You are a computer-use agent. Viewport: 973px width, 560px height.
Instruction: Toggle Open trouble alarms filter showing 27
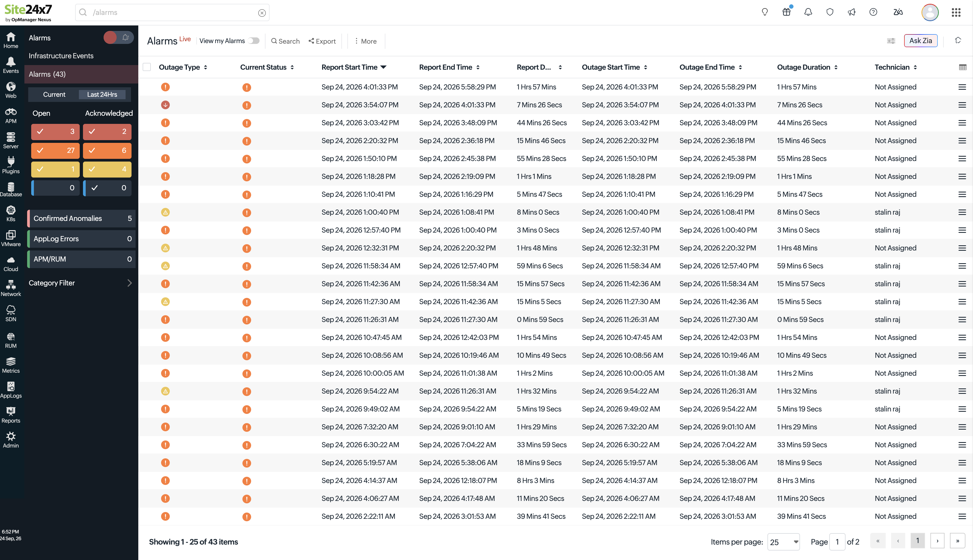click(55, 150)
